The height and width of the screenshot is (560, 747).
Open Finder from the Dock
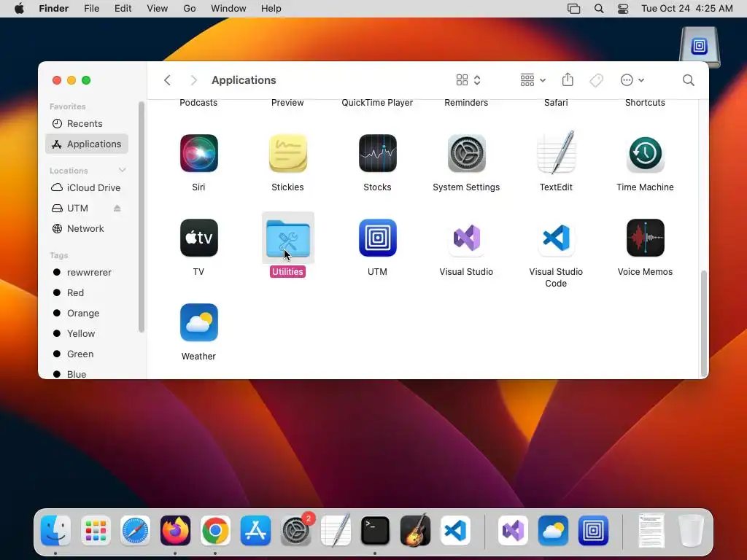pos(55,531)
